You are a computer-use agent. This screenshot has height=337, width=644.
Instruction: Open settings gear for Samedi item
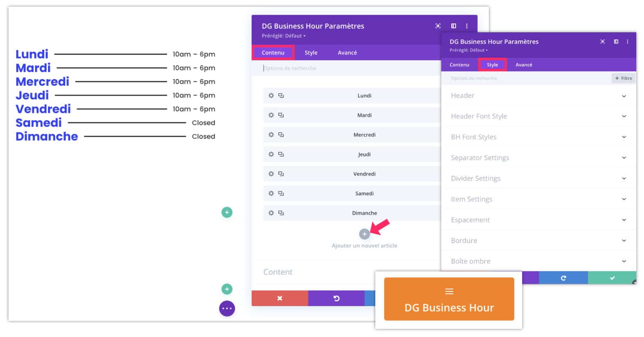[271, 194]
